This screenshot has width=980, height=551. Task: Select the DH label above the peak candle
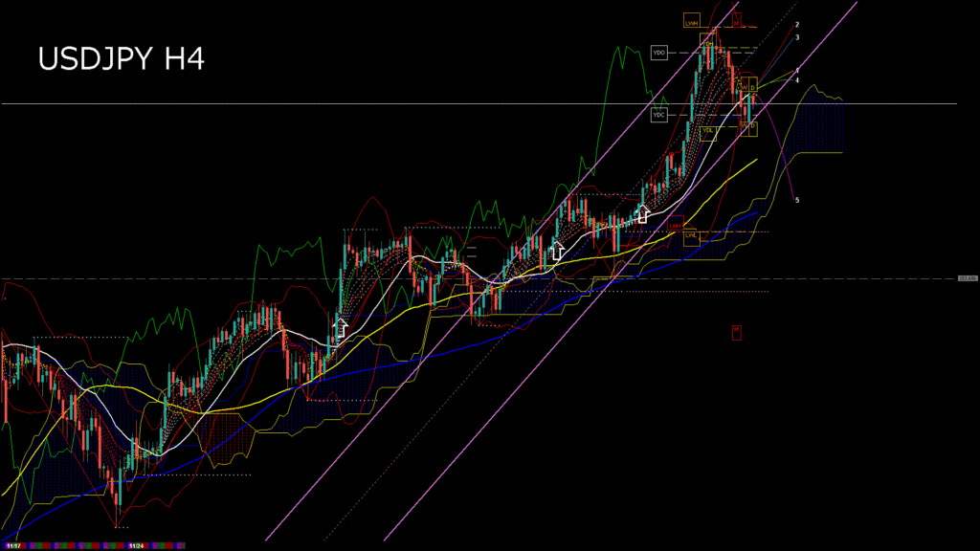click(x=710, y=40)
